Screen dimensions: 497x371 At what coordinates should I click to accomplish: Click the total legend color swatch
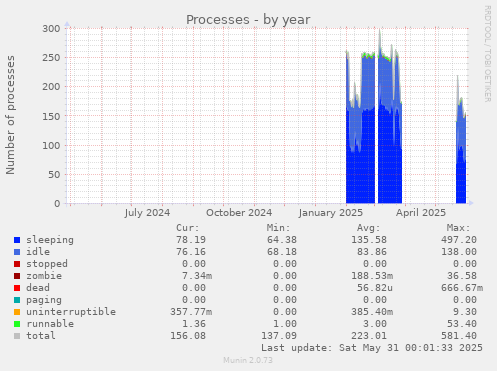click(17, 336)
